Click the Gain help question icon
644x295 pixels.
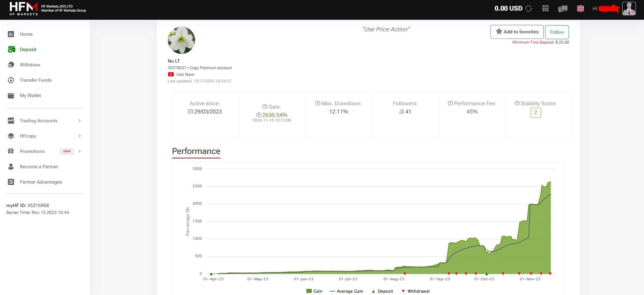tap(265, 107)
